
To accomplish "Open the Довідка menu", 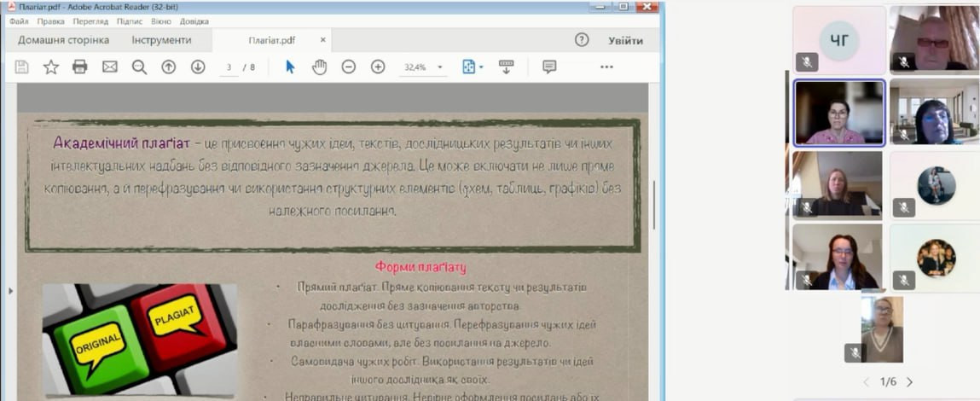I will click(x=194, y=21).
